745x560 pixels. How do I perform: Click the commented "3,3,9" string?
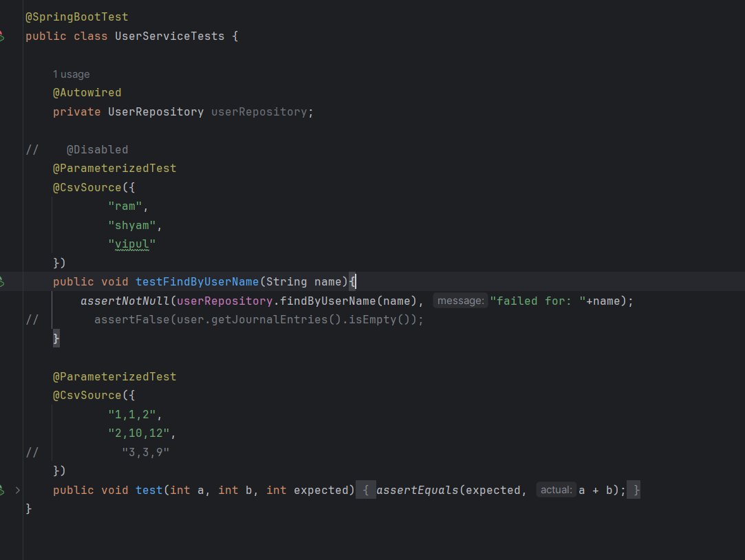pyautogui.click(x=145, y=452)
